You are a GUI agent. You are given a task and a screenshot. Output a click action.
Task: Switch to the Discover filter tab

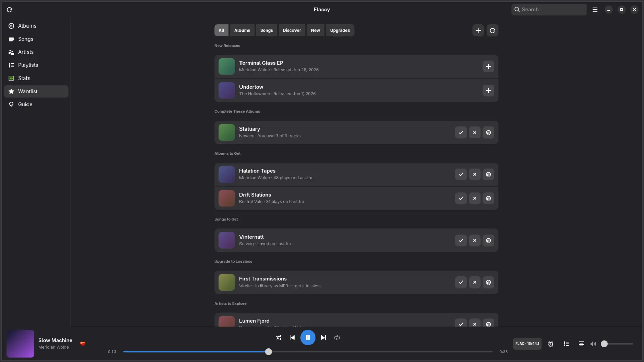tap(292, 30)
